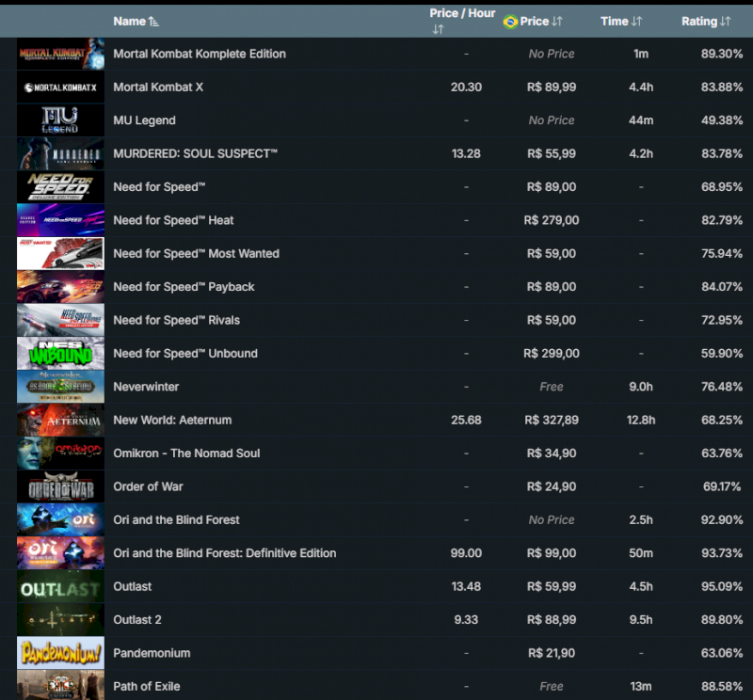The height and width of the screenshot is (700, 753).
Task: Select Need for Speed Most Wanted name
Action: tap(196, 253)
